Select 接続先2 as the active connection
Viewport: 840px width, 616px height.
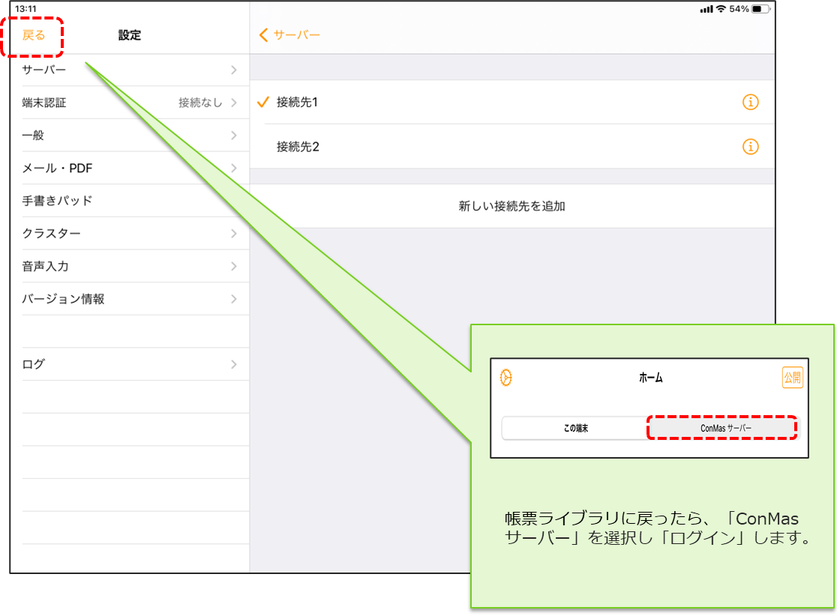298,146
